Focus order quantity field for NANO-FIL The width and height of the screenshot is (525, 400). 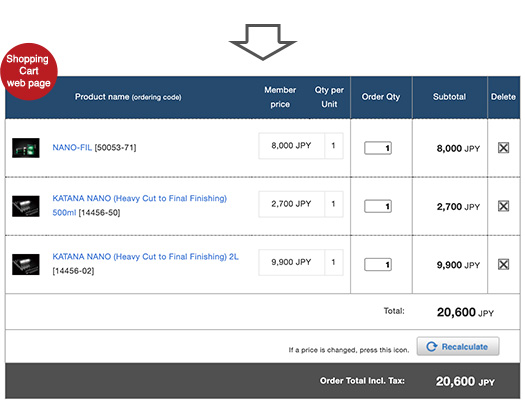(x=378, y=148)
